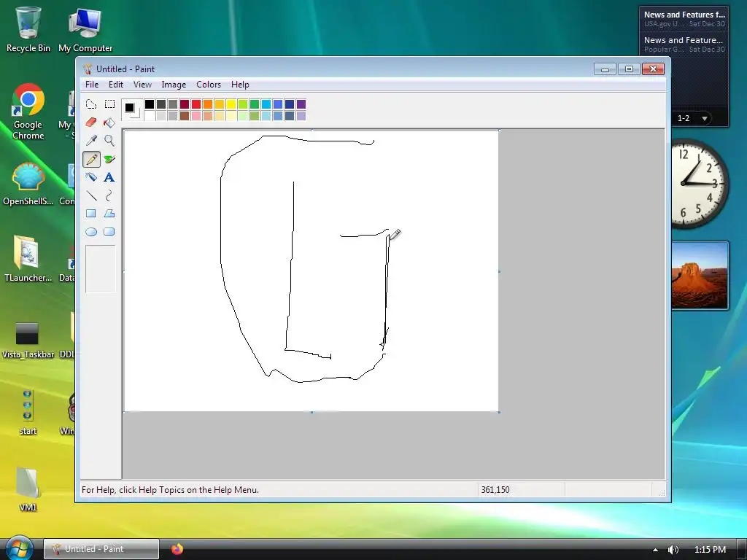Select the dark red color swatch
747x560 pixels.
pos(185,104)
